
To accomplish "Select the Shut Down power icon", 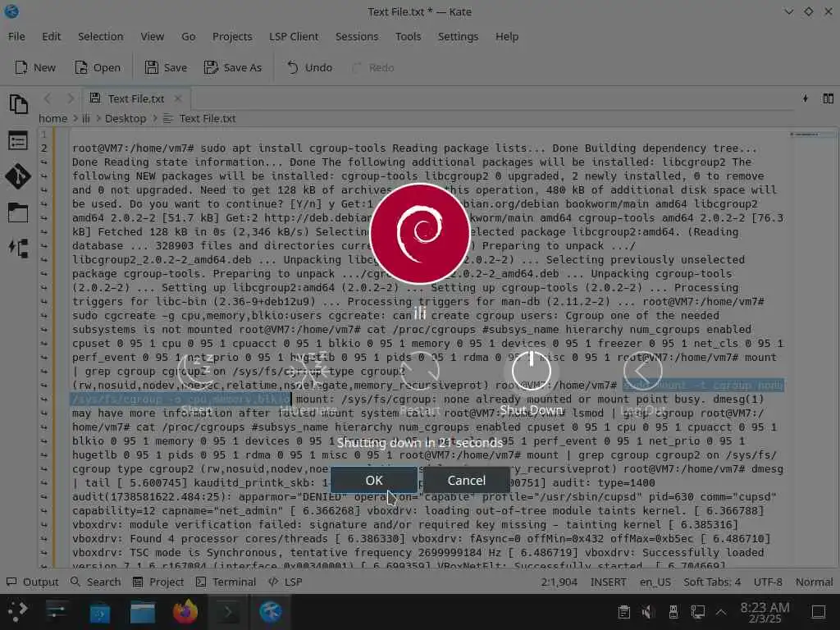I will (531, 370).
